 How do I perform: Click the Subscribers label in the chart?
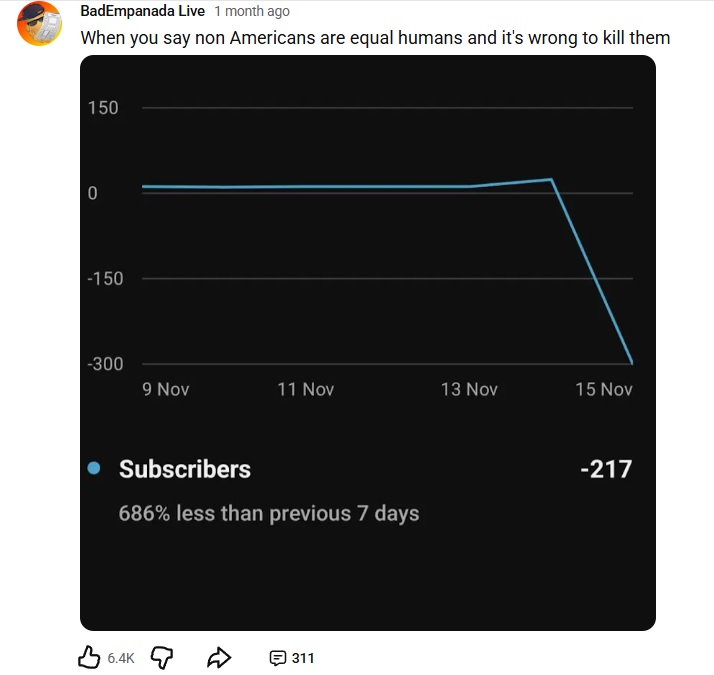tap(185, 469)
